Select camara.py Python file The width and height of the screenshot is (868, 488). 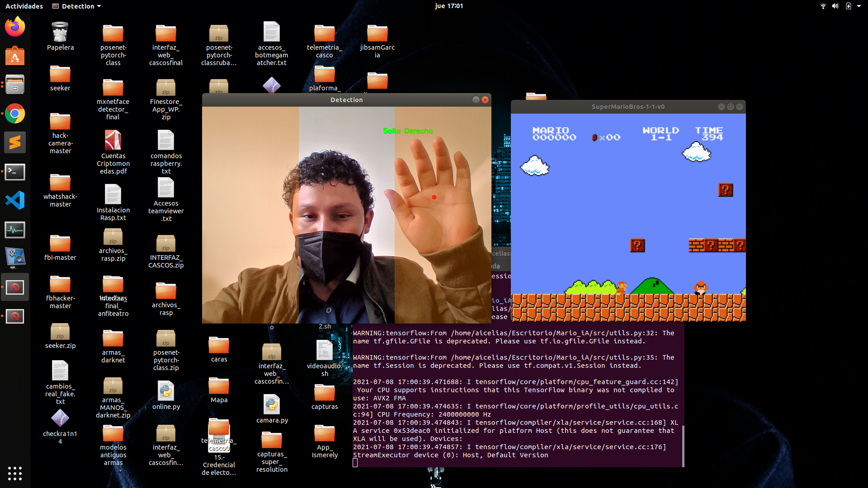(x=272, y=405)
